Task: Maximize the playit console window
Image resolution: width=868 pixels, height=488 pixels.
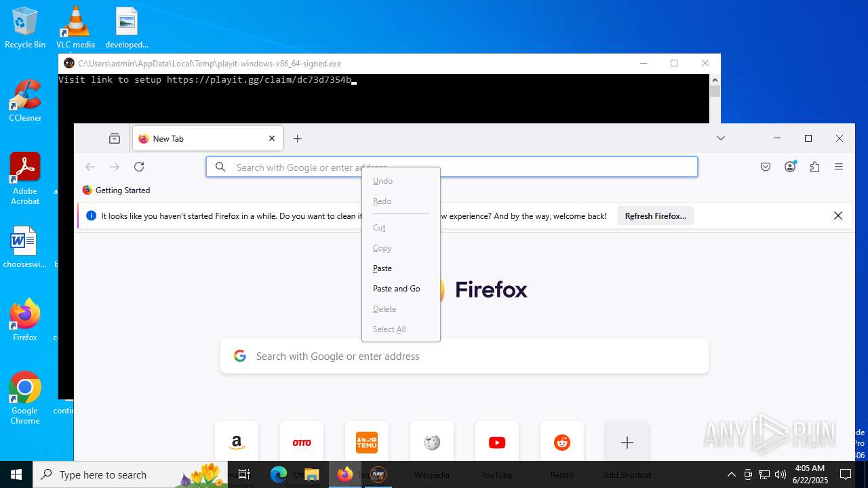Action: click(674, 63)
